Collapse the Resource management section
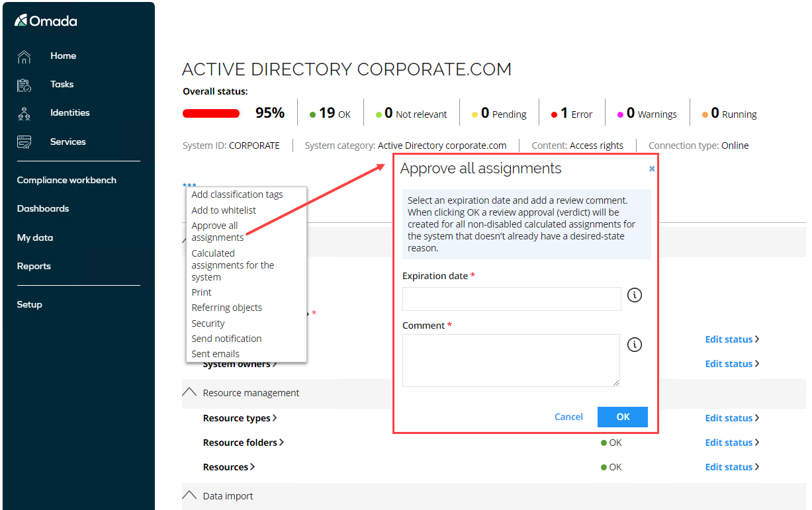812x510 pixels. [189, 392]
